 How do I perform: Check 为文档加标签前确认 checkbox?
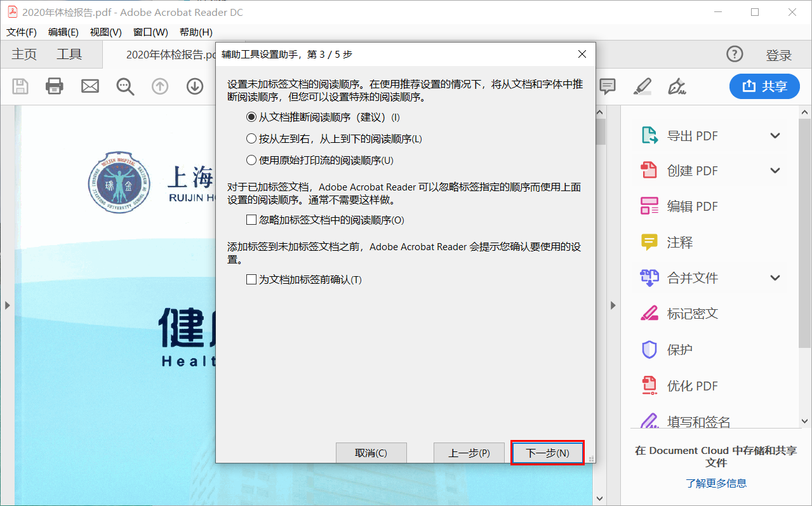[251, 279]
